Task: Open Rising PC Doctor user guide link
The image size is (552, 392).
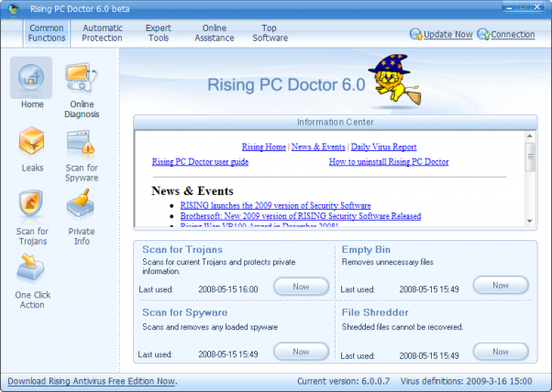Action: (x=200, y=162)
